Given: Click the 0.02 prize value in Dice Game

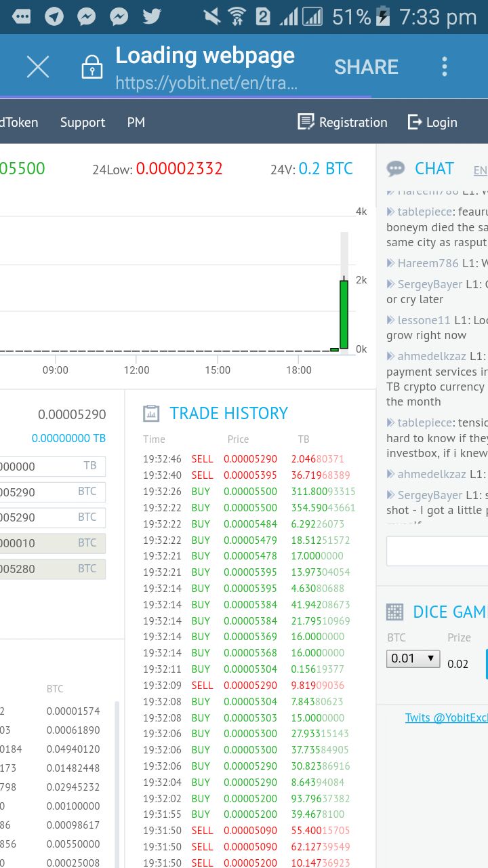Looking at the screenshot, I should tap(458, 663).
